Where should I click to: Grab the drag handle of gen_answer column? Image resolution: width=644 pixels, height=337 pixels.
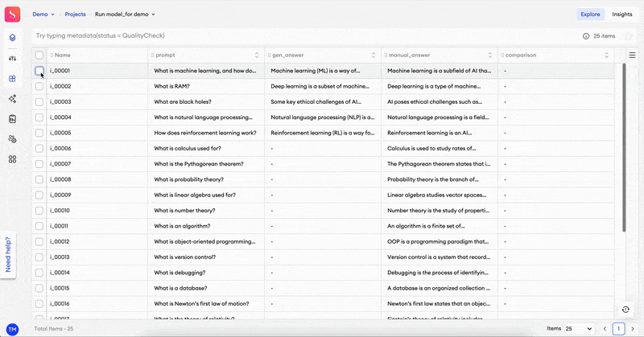pos(269,55)
